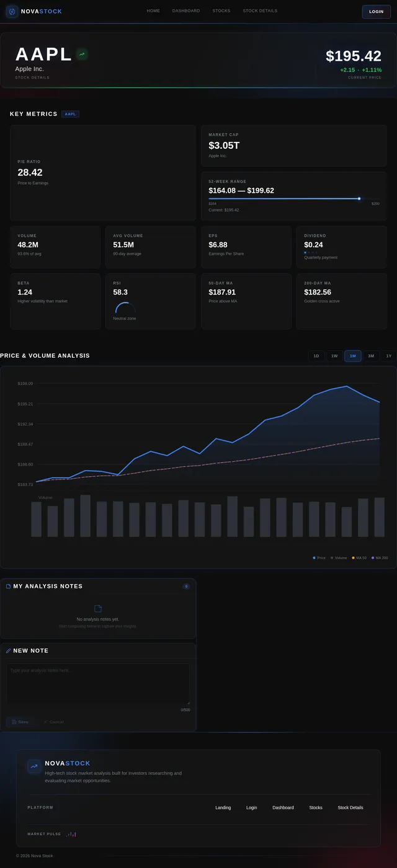Go to Stocks in the top navigation

[221, 11]
